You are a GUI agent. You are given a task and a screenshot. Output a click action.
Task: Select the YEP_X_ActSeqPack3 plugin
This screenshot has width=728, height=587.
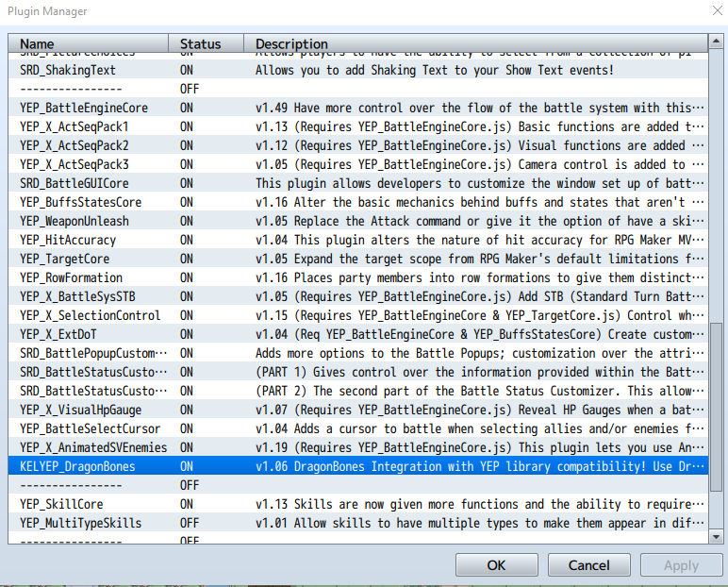[358, 164]
